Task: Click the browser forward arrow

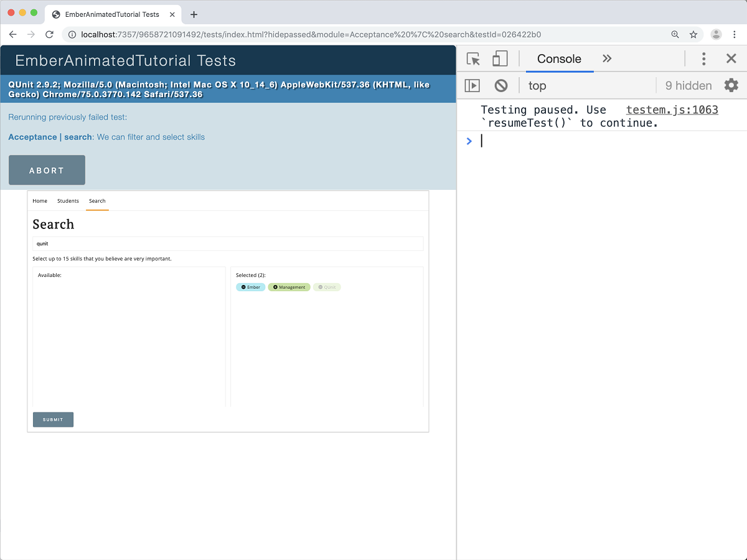Action: coord(31,35)
